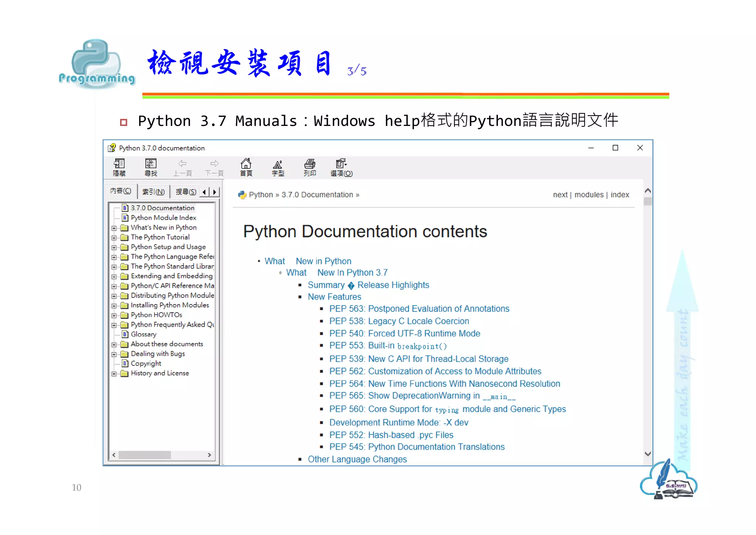756x535 pixels.
Task: Click the folder icon for Python HOWTOs
Action: tap(124, 315)
